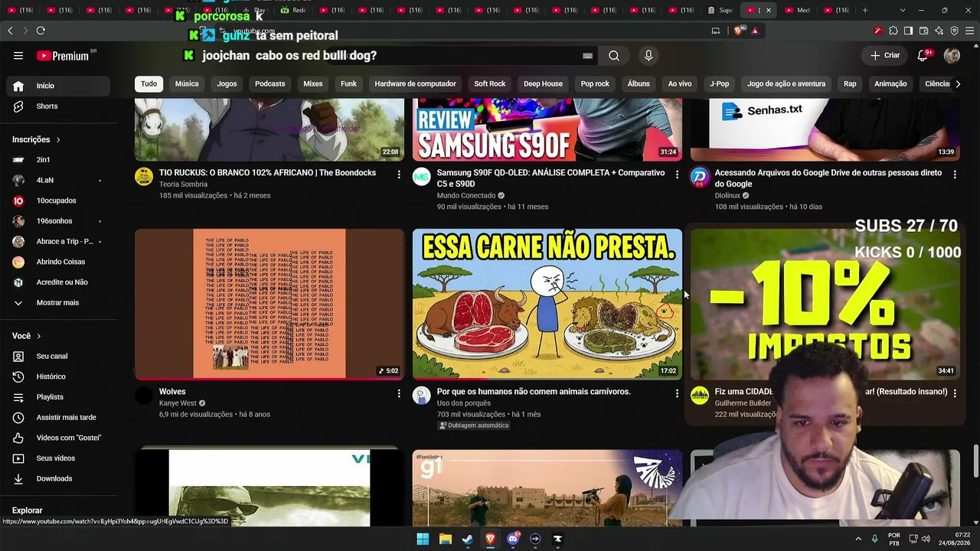Select the Ao vivo filter chip

click(680, 84)
